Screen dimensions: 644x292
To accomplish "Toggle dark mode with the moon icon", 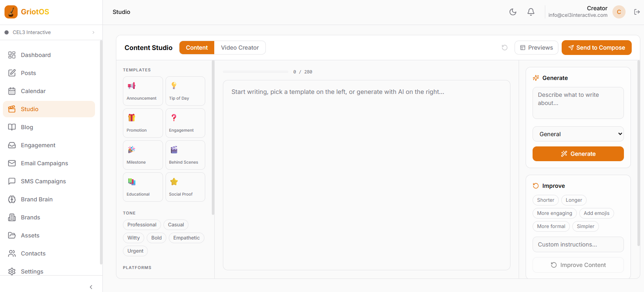I will (512, 12).
